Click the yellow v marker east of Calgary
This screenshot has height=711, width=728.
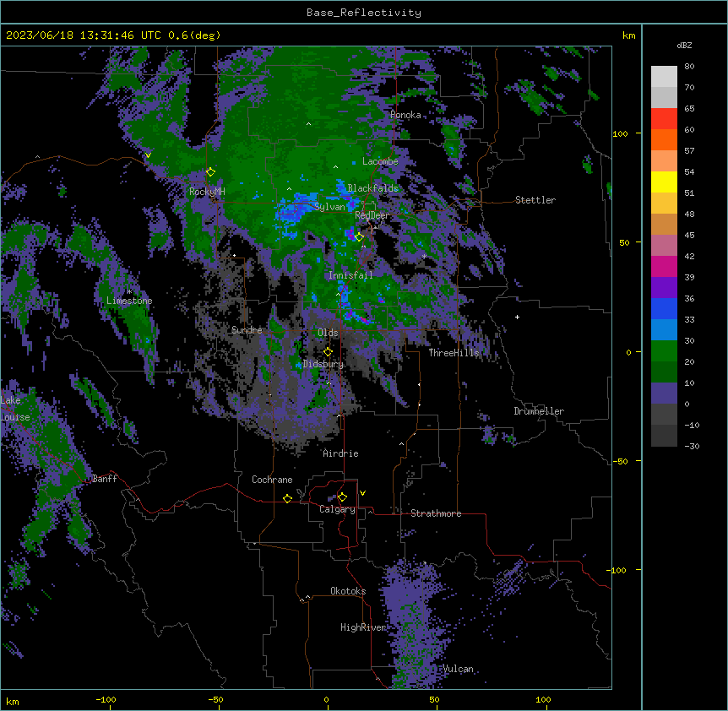(x=362, y=493)
